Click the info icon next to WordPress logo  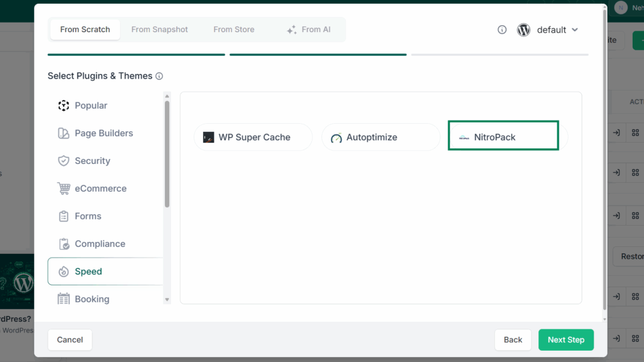(x=502, y=30)
